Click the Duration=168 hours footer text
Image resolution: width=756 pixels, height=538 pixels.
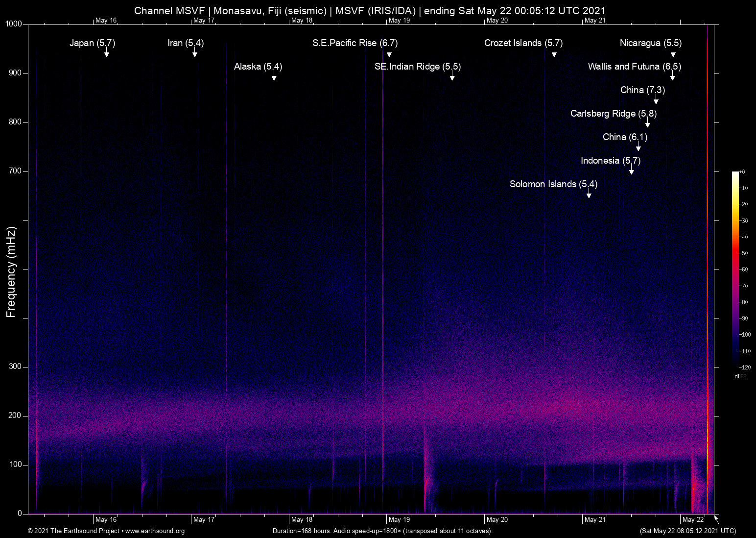click(382, 531)
